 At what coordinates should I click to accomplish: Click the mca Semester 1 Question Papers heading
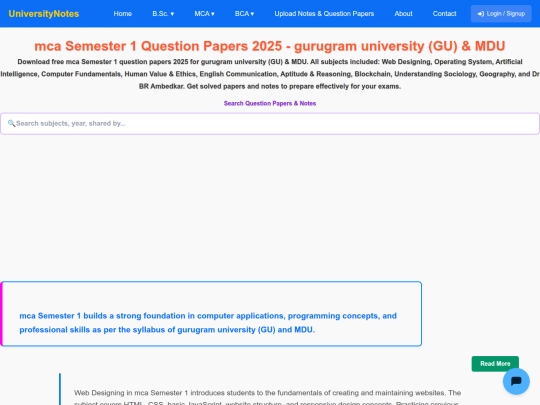click(270, 46)
